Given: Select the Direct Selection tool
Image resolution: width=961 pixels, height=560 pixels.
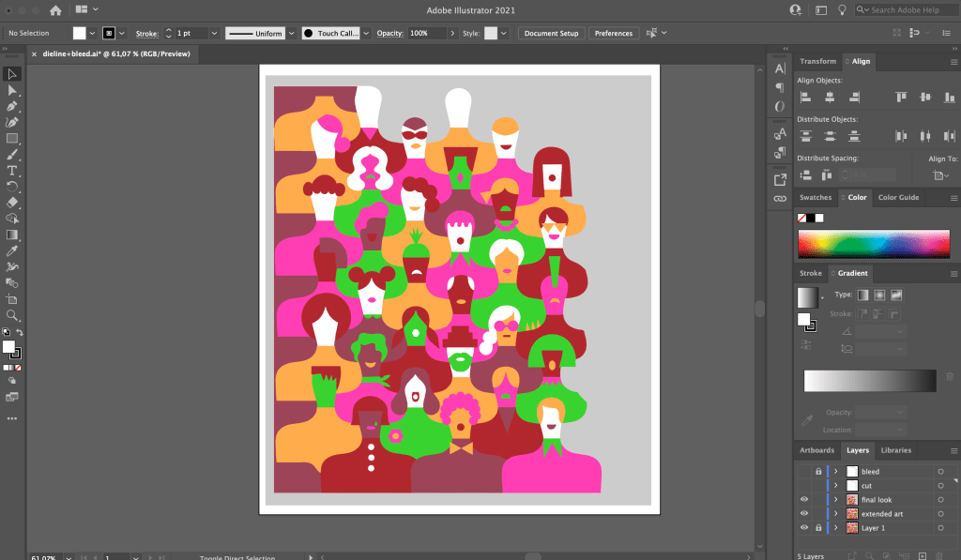Looking at the screenshot, I should tap(12, 90).
